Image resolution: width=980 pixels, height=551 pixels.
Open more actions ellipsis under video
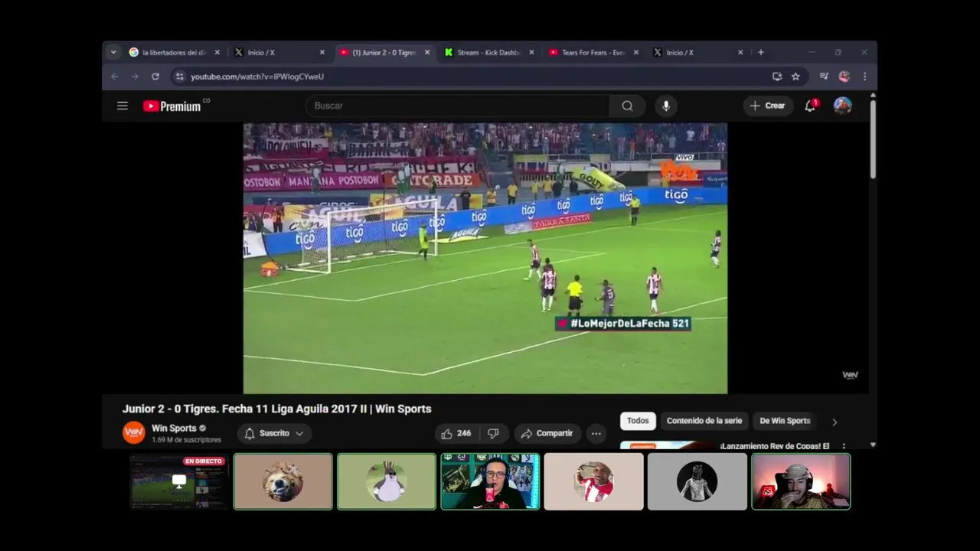[596, 433]
